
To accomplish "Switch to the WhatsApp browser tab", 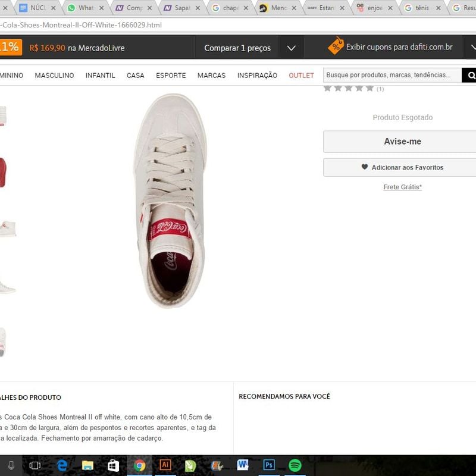I will [84, 8].
